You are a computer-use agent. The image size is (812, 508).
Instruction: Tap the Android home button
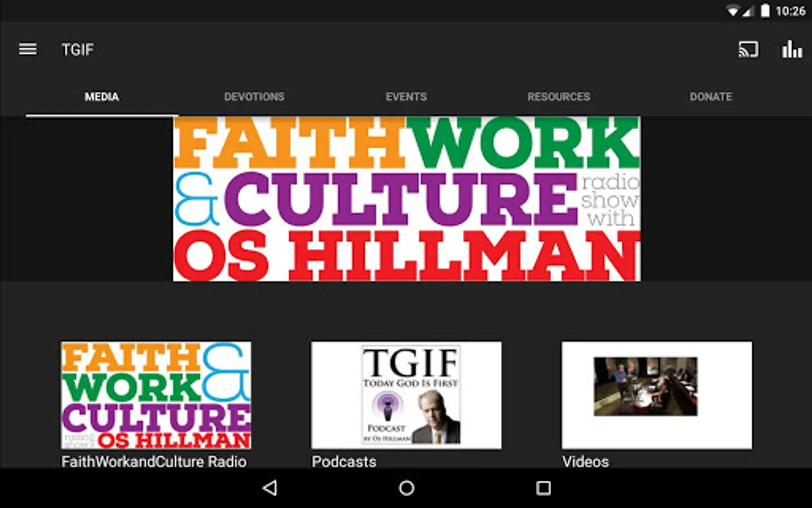[x=407, y=488]
